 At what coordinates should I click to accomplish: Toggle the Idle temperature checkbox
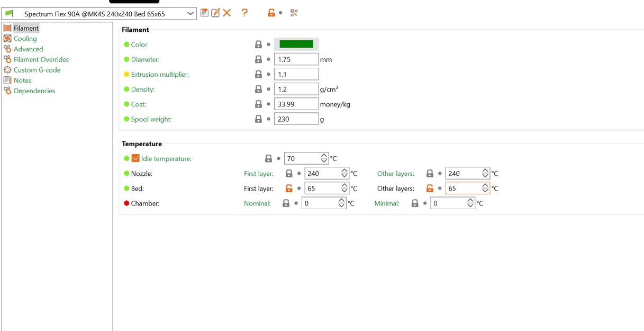point(135,158)
